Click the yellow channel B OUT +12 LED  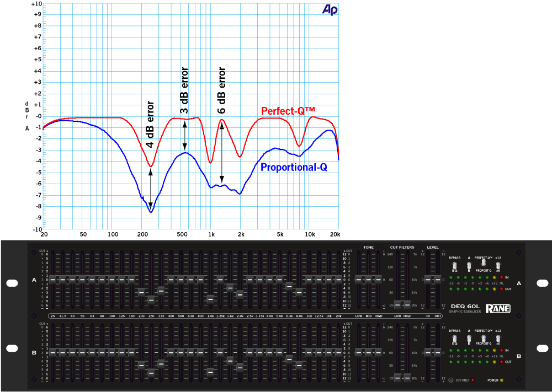pyautogui.click(x=494, y=362)
